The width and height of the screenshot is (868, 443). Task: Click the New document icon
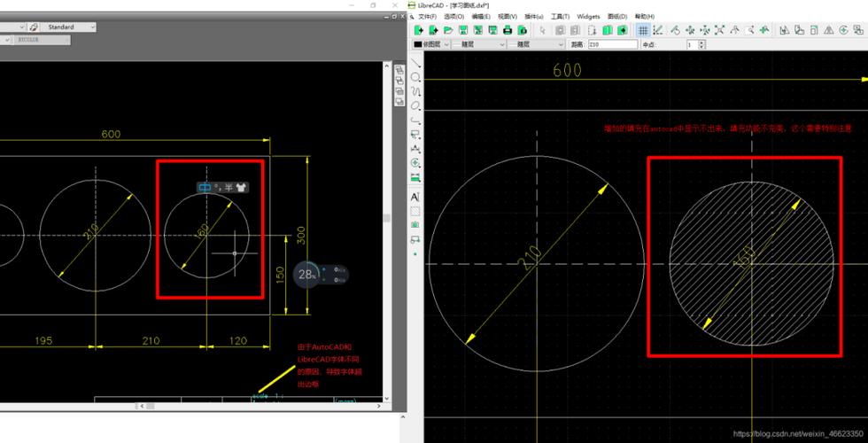(418, 30)
